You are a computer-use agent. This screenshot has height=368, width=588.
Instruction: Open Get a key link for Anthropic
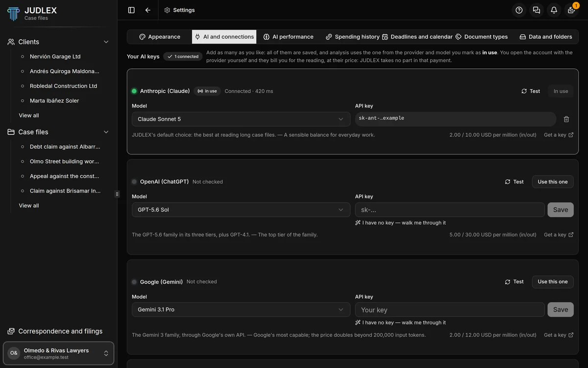(x=559, y=135)
